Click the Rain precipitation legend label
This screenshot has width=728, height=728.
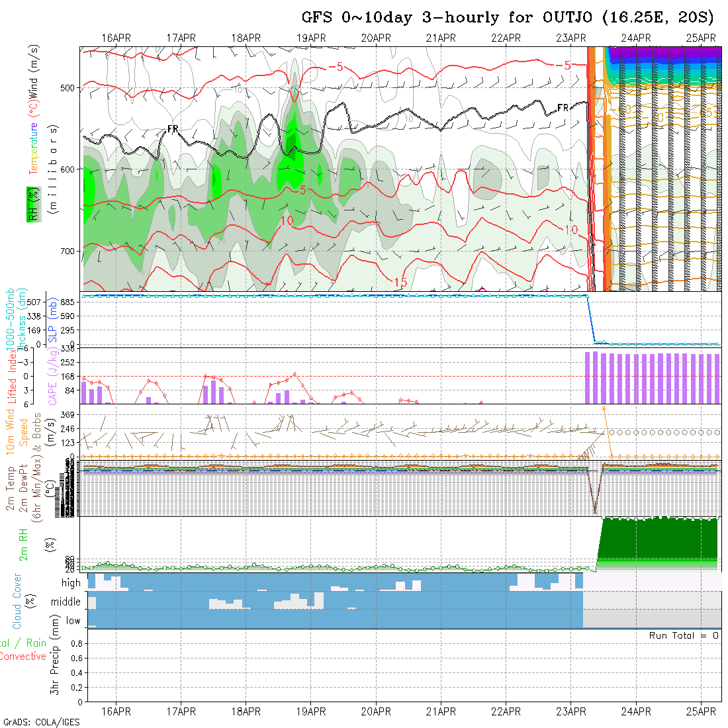click(36, 643)
